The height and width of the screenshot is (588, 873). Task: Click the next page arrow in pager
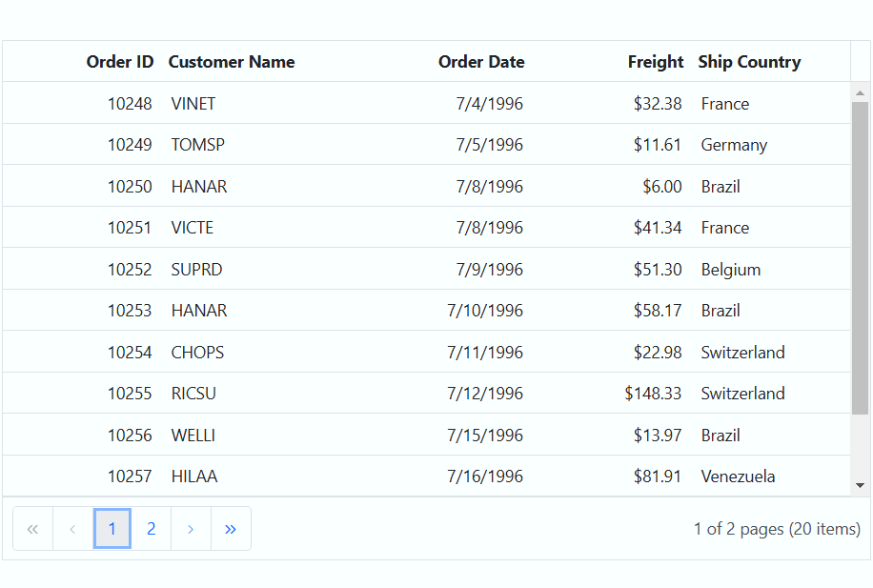tap(191, 528)
